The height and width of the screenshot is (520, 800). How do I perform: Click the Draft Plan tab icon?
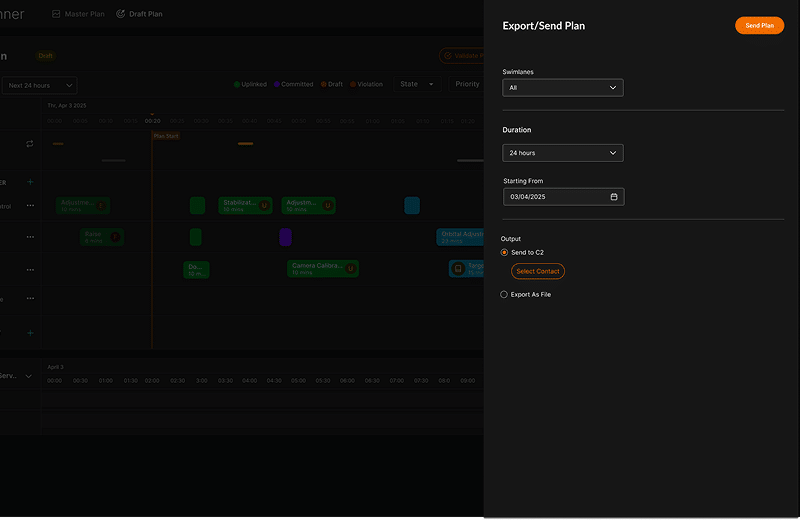(x=120, y=14)
